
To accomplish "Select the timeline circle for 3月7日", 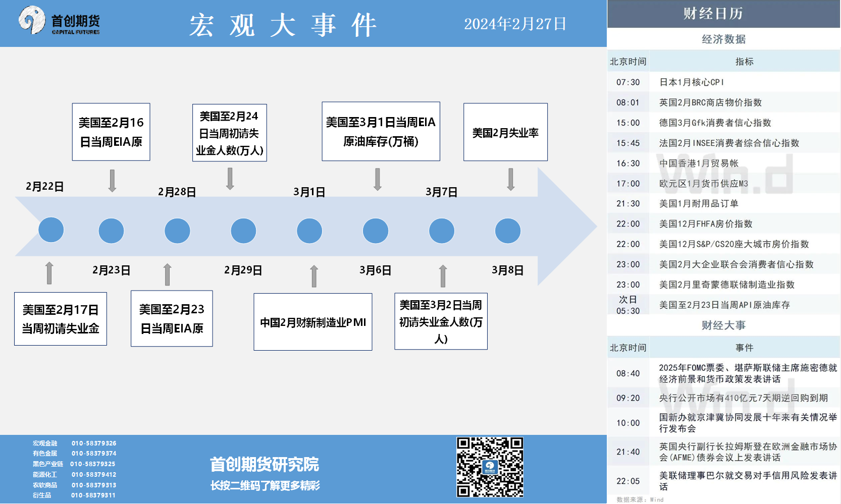I will click(442, 231).
